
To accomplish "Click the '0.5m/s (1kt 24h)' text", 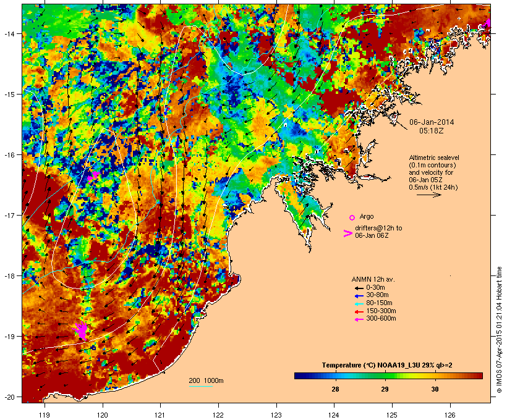I will tap(433, 187).
